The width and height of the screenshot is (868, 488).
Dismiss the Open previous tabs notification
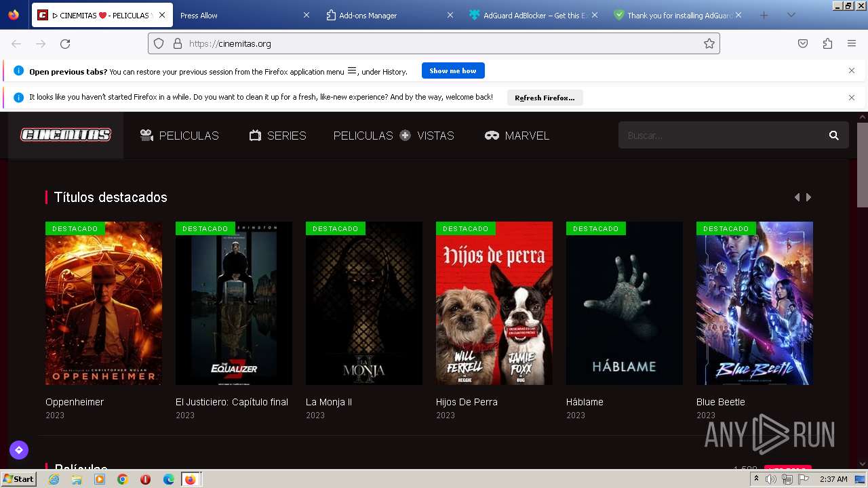point(852,70)
